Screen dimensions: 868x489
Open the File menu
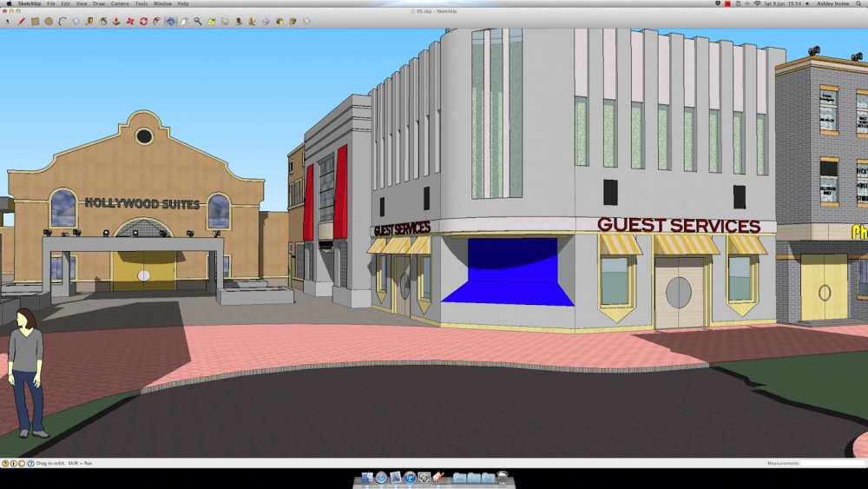tap(51, 3)
